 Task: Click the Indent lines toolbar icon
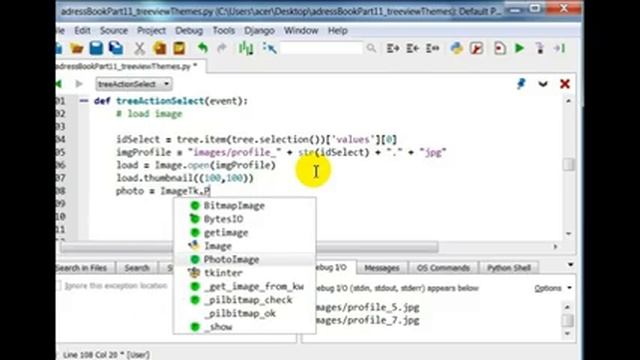393,49
